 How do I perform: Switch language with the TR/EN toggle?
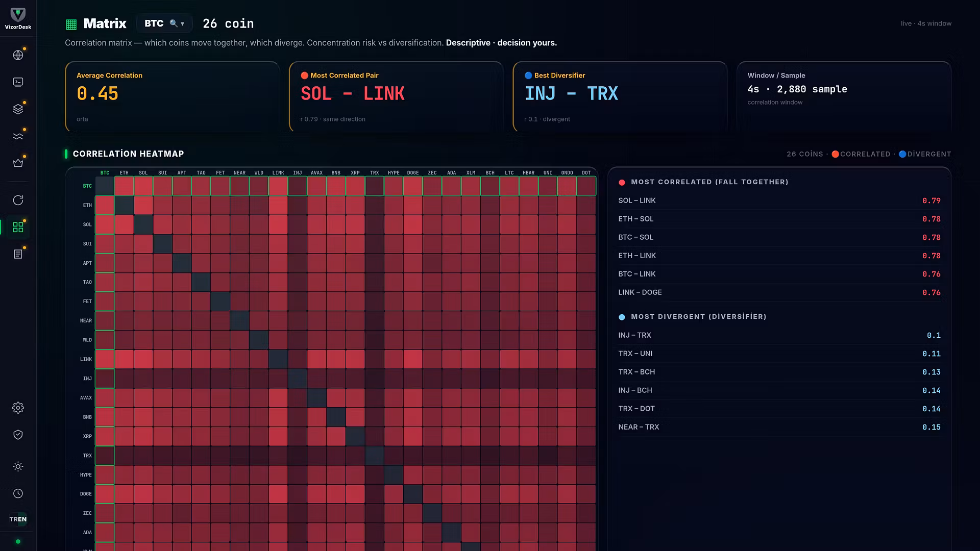point(18,519)
